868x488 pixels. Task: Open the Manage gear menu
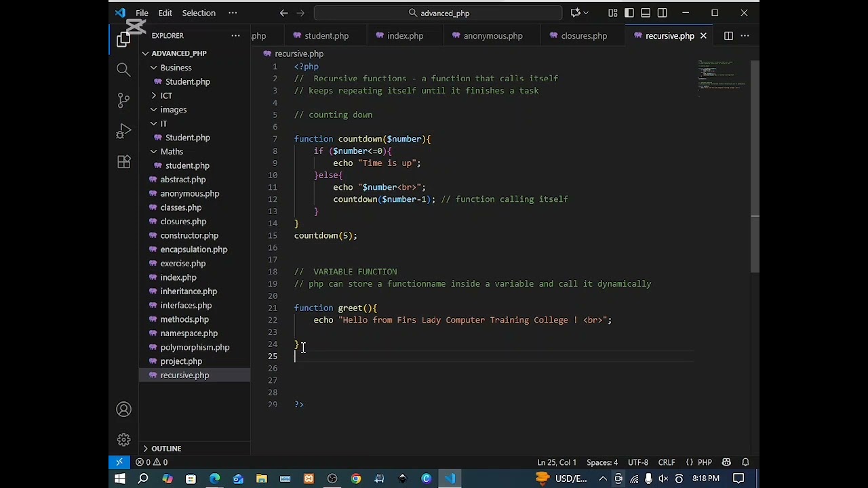coord(123,440)
